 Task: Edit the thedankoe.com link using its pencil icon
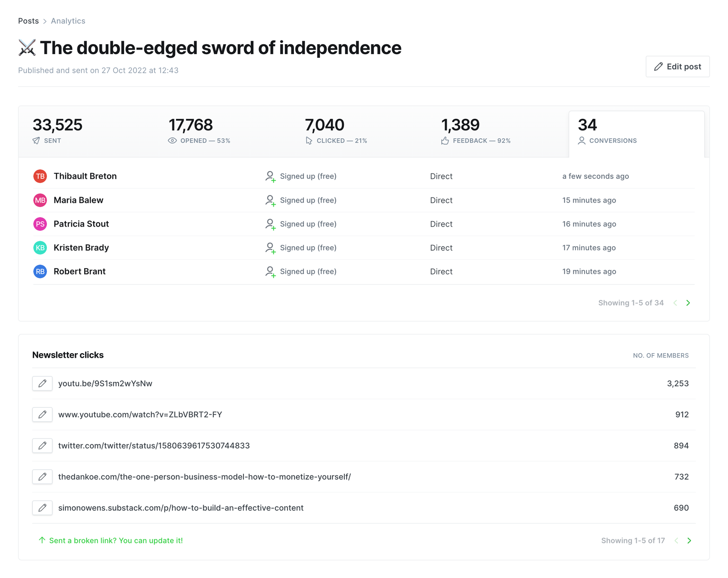(42, 477)
